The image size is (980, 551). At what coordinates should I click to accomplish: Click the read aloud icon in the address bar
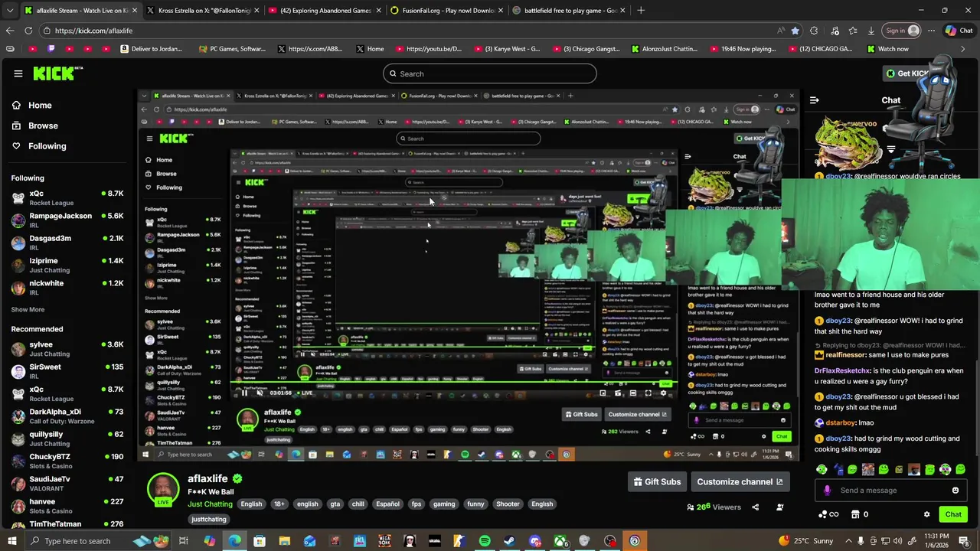780,31
